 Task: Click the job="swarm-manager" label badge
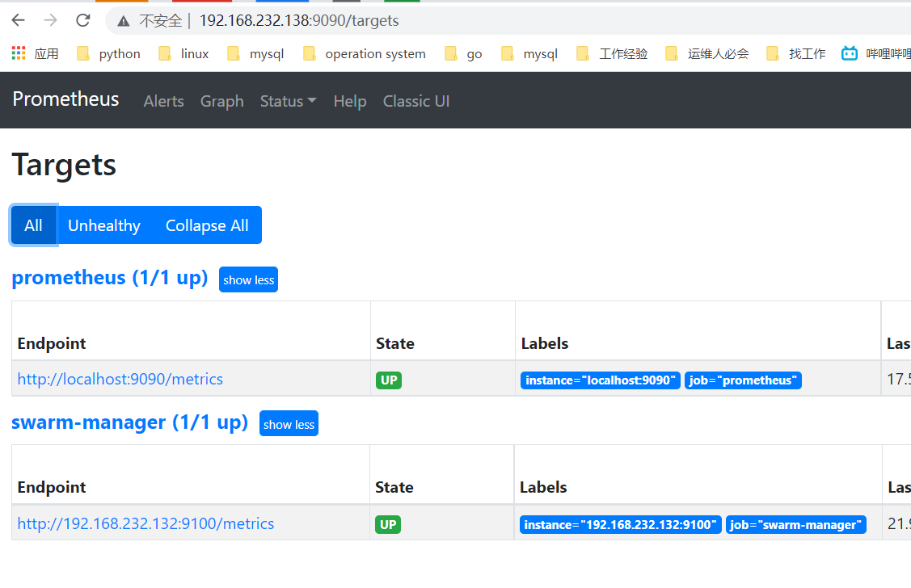[x=796, y=525]
